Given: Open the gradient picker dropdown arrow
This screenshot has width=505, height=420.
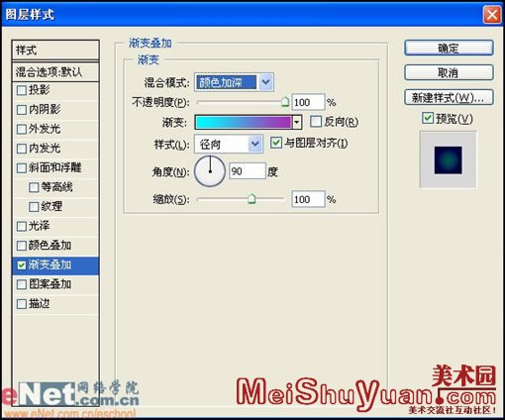Looking at the screenshot, I should [x=297, y=122].
